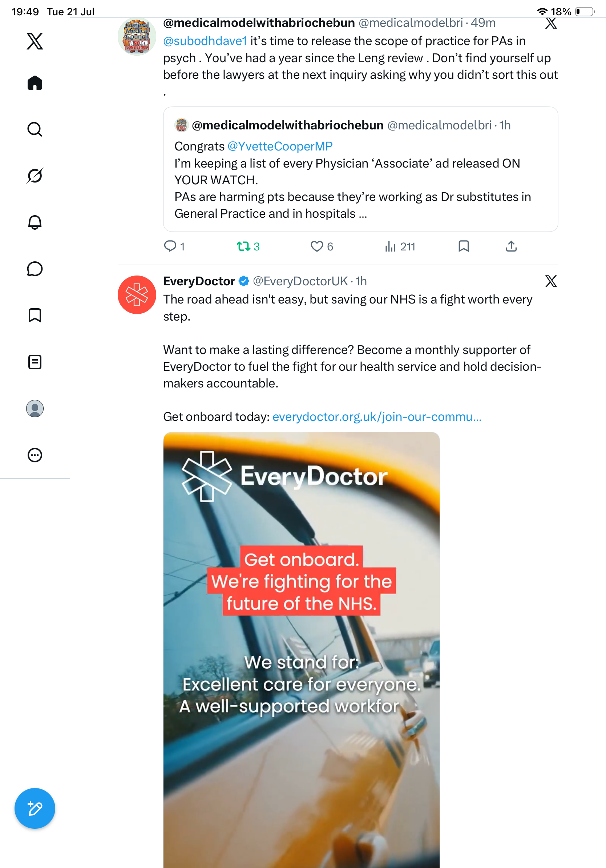The height and width of the screenshot is (868, 606).
Task: Open Lists icon in the sidebar
Action: (x=35, y=362)
